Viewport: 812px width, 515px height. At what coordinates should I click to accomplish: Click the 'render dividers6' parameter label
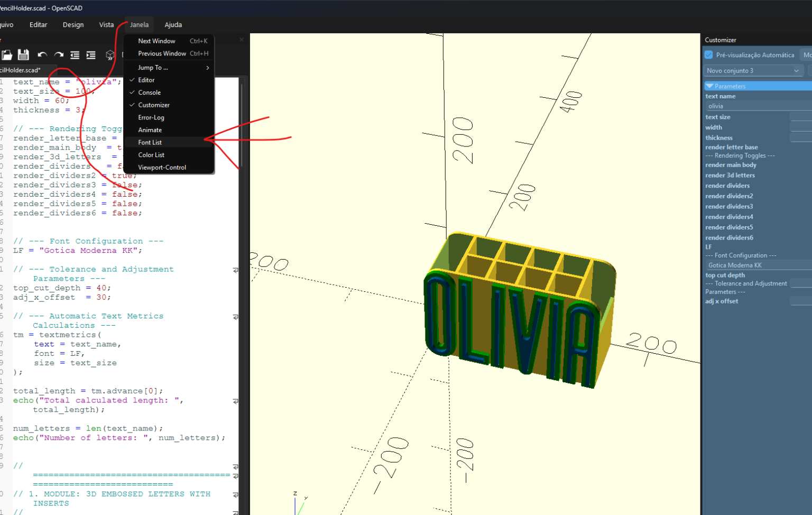point(729,238)
